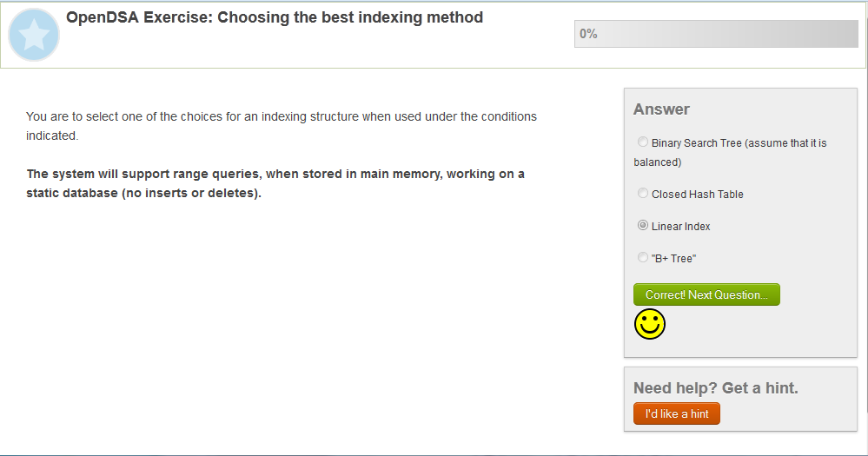Click the "Need help? Get a hint." heading
The width and height of the screenshot is (868, 456).
715,388
